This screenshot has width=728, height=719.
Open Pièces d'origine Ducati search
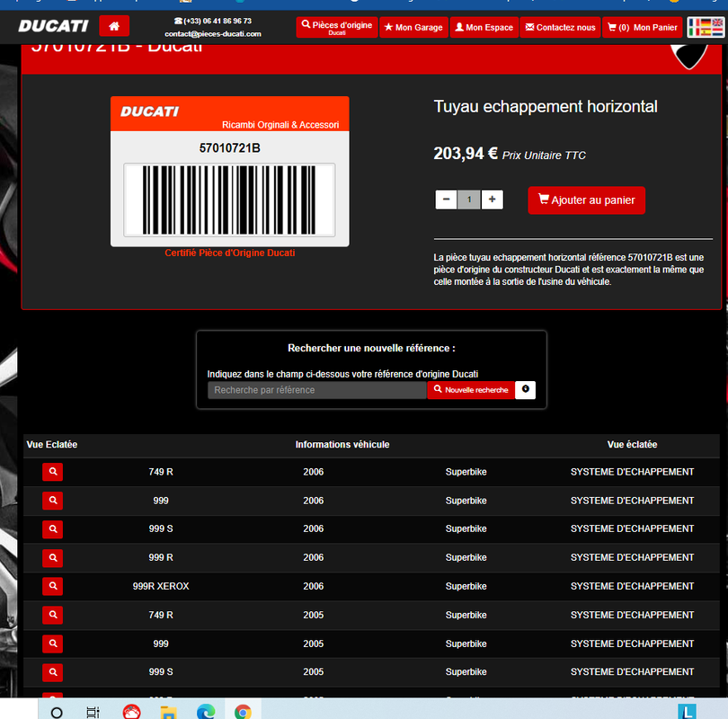tap(337, 27)
